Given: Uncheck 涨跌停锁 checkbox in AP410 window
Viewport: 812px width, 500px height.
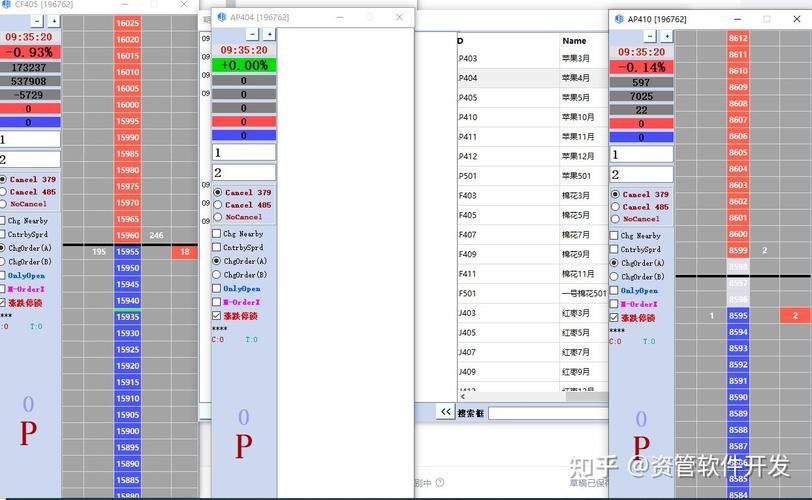Looking at the screenshot, I should point(615,317).
